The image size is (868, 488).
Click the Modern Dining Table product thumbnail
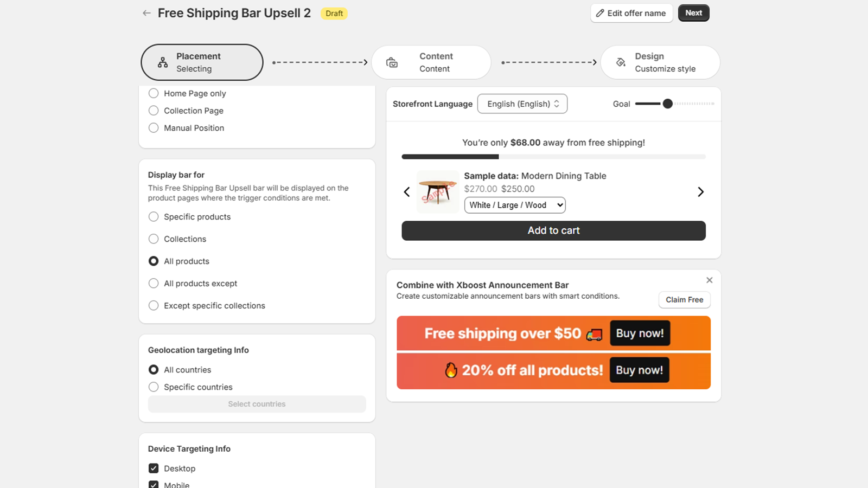tap(437, 192)
